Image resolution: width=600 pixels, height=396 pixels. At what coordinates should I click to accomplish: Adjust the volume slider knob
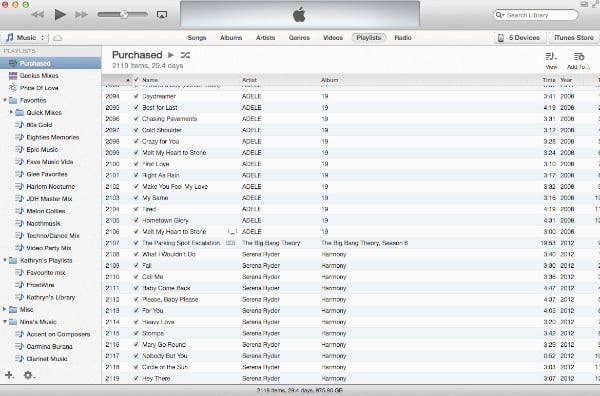124,15
